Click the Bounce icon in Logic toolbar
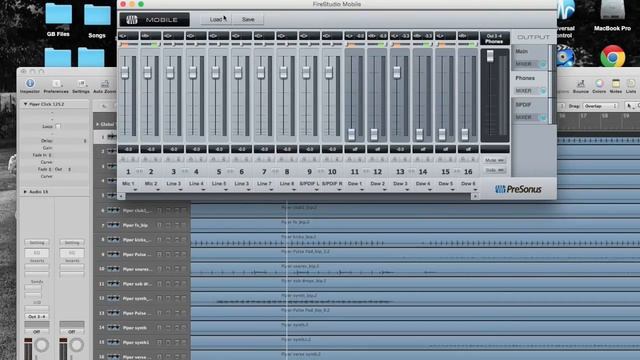 point(580,86)
